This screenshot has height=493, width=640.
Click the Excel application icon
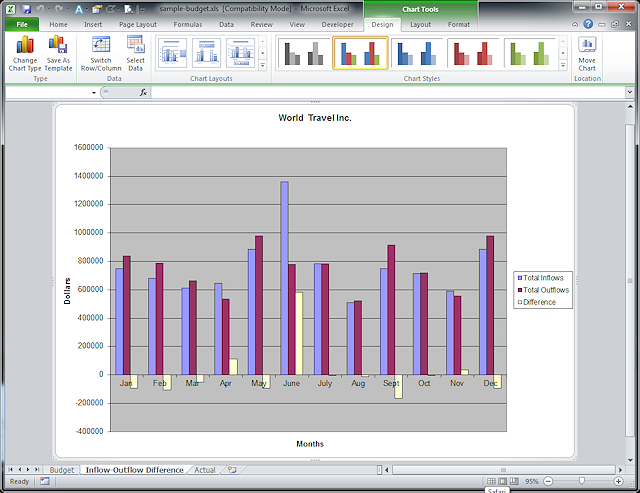click(x=11, y=9)
